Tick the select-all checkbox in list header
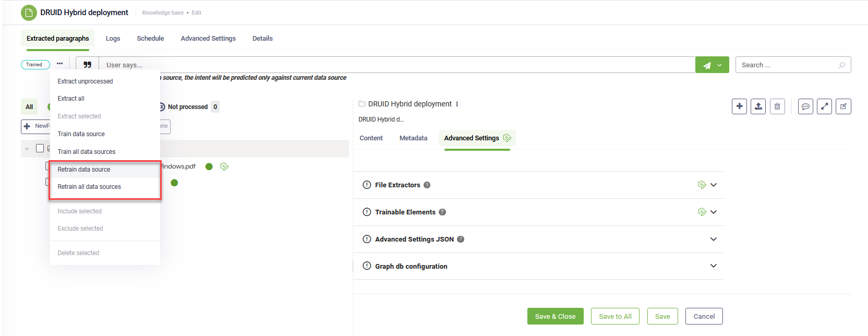868x336 pixels. (40, 148)
